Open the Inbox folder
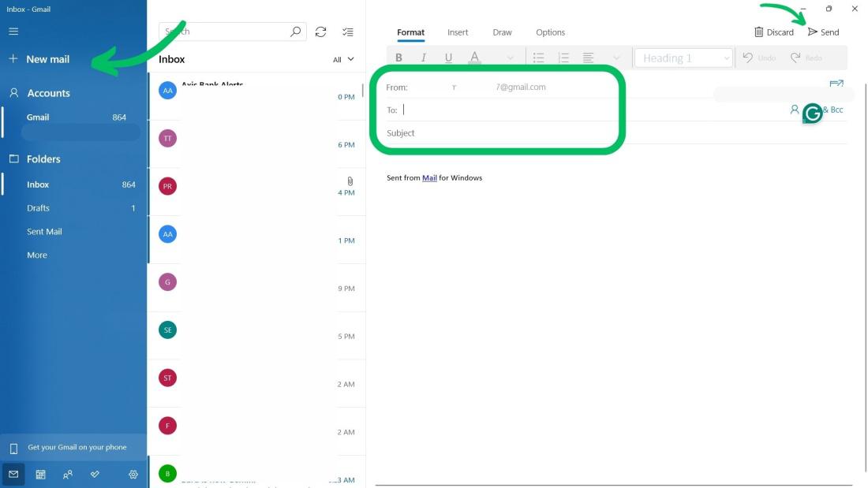 pos(74,184)
